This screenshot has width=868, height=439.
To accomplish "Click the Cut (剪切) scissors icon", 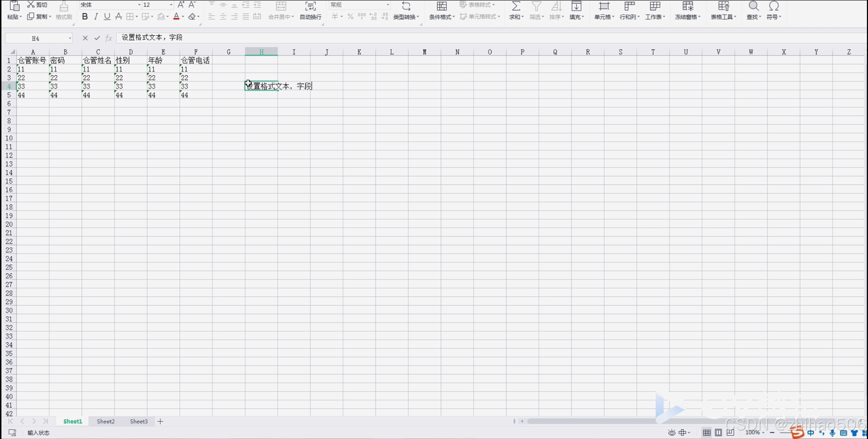I will coord(31,5).
